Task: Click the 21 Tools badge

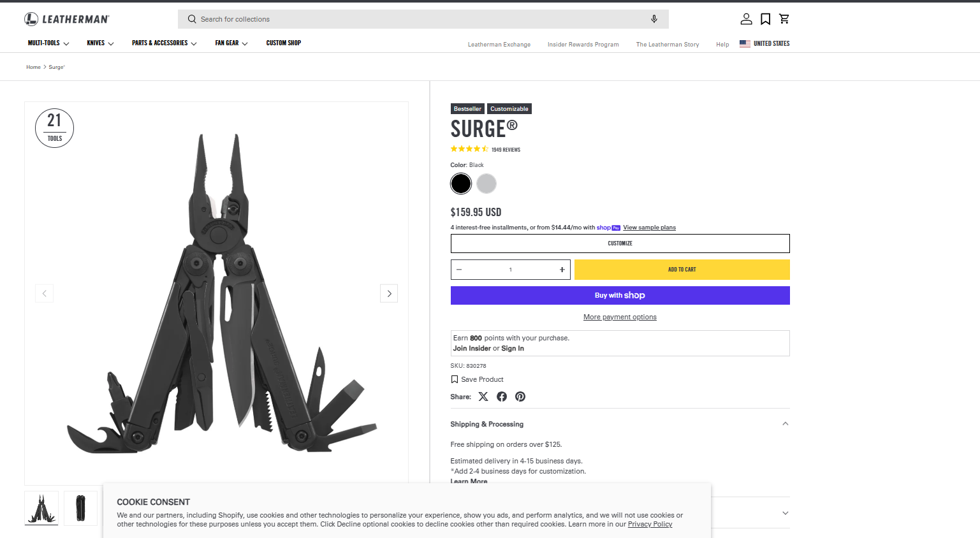Action: [x=55, y=128]
